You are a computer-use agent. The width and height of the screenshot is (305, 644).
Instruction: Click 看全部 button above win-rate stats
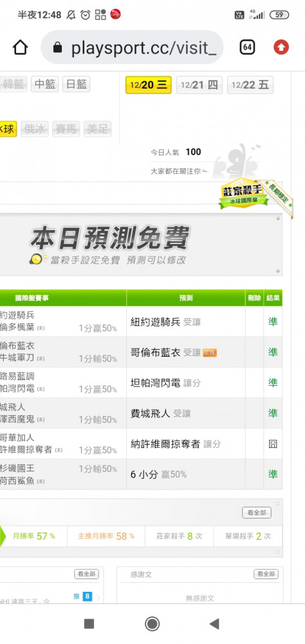(257, 513)
